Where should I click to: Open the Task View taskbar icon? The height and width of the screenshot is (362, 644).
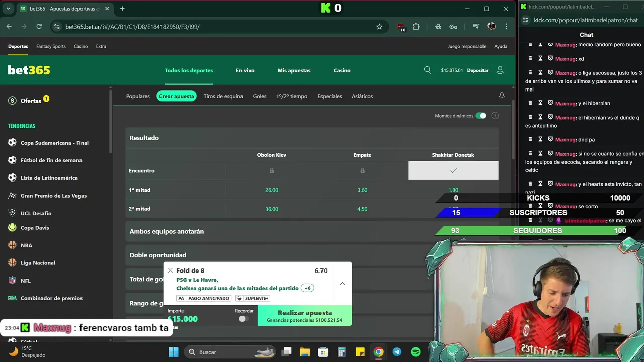click(x=287, y=352)
